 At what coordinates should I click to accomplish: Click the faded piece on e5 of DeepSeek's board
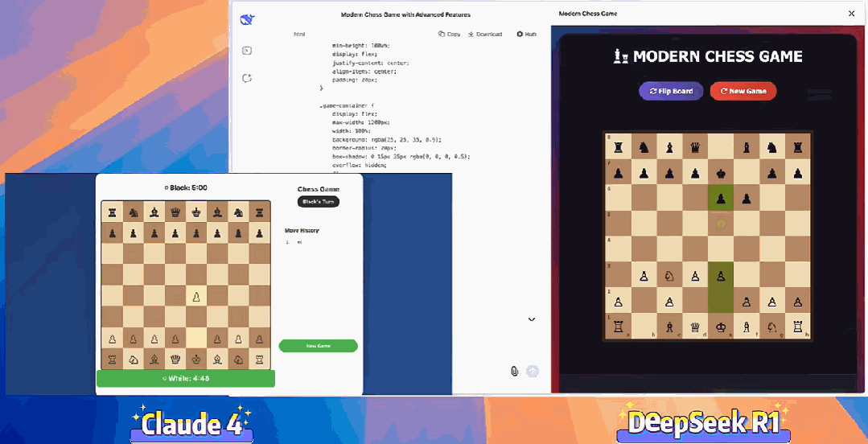point(721,224)
